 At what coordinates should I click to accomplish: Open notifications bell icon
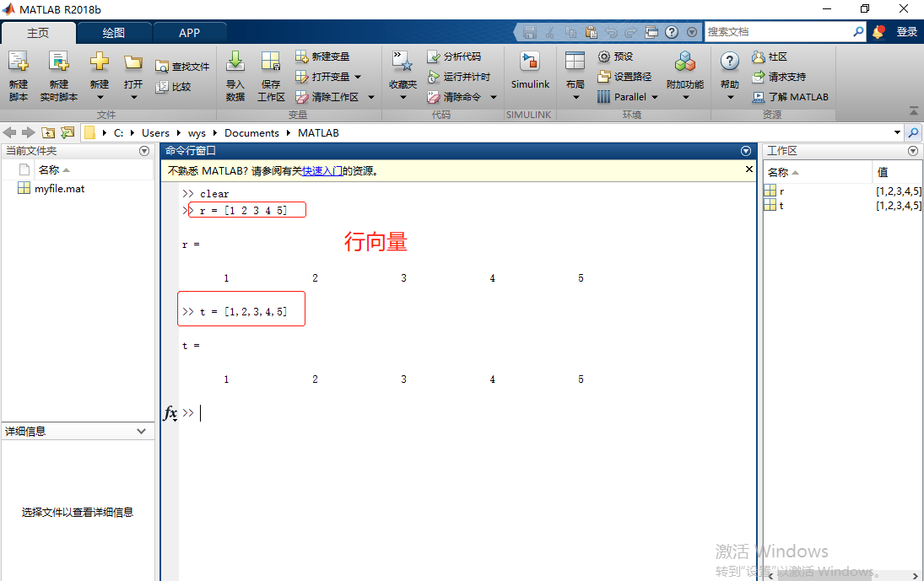(x=878, y=32)
